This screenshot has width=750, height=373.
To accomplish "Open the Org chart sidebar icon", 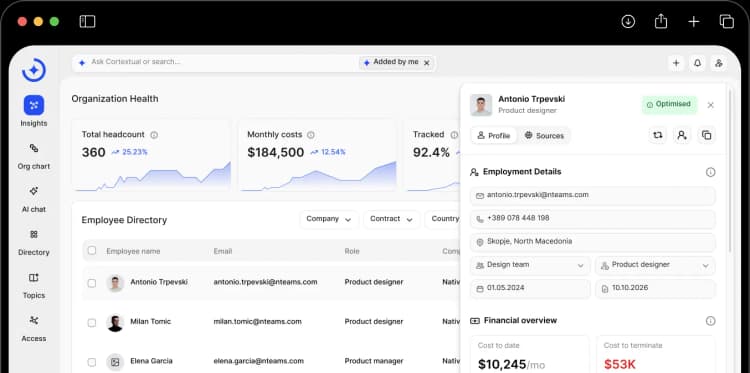I will coord(34,148).
